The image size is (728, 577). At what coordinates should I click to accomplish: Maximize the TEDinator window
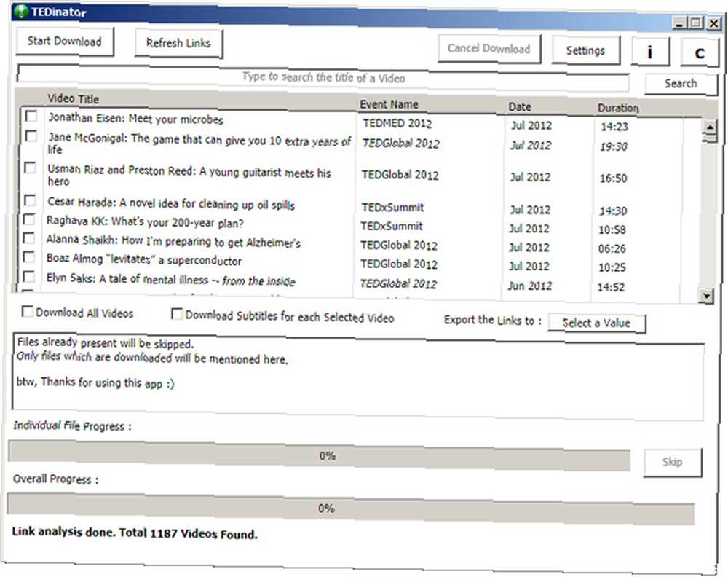[696, 23]
